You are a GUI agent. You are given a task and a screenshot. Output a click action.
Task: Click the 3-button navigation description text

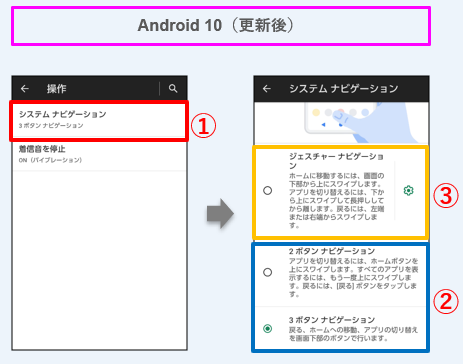353,334
